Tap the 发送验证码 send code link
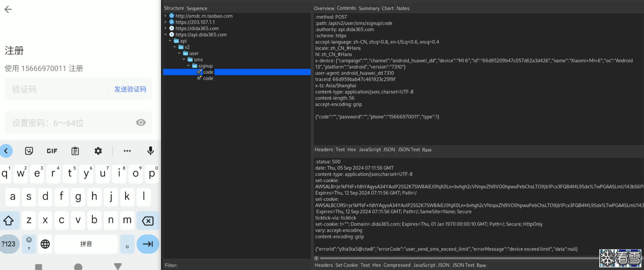 130,89
